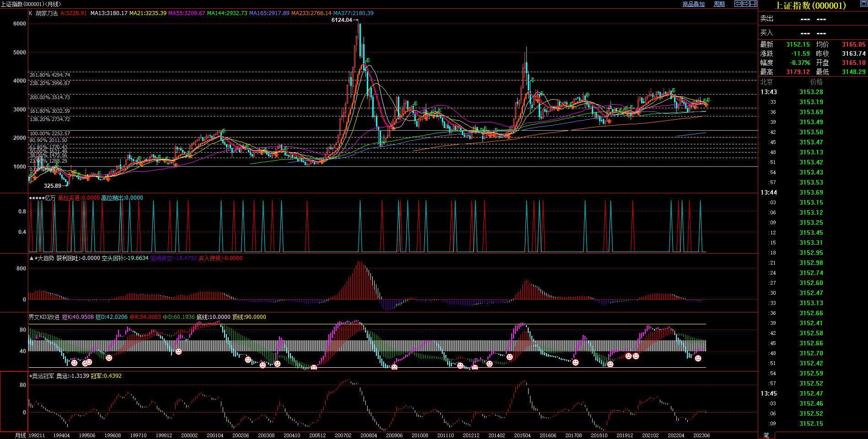Image resolution: width=868 pixels, height=439 pixels.
Task: Open the 商品叠加 link
Action: (x=693, y=4)
